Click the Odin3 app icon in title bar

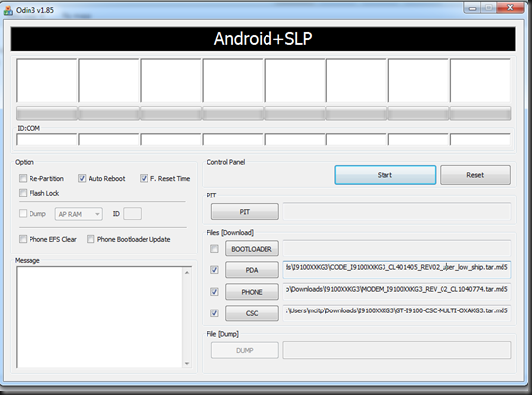coord(8,10)
